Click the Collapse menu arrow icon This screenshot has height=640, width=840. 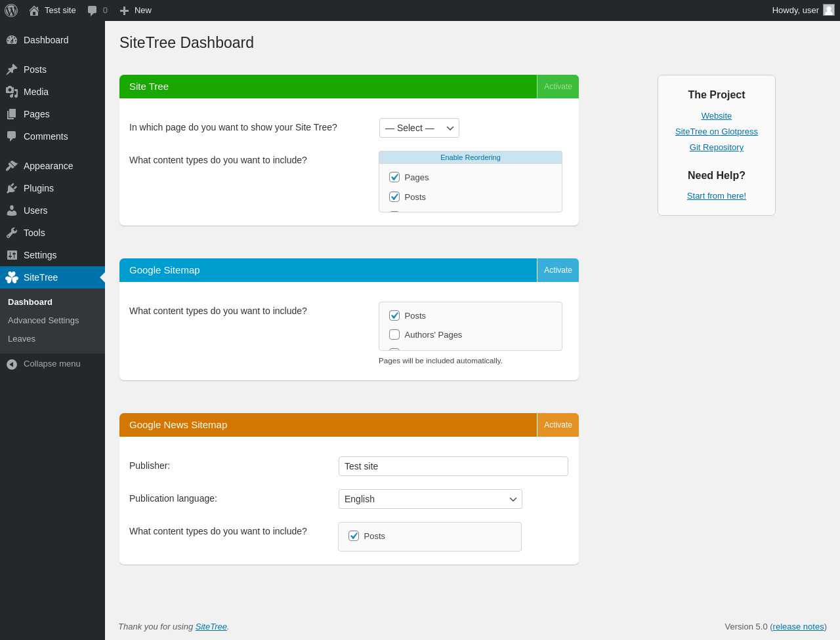tap(12, 364)
